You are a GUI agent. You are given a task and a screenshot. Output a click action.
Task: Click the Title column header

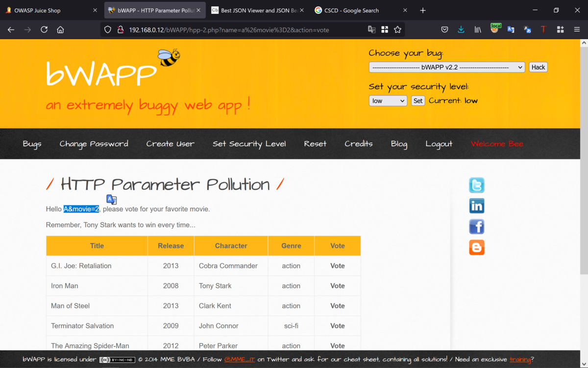point(97,246)
